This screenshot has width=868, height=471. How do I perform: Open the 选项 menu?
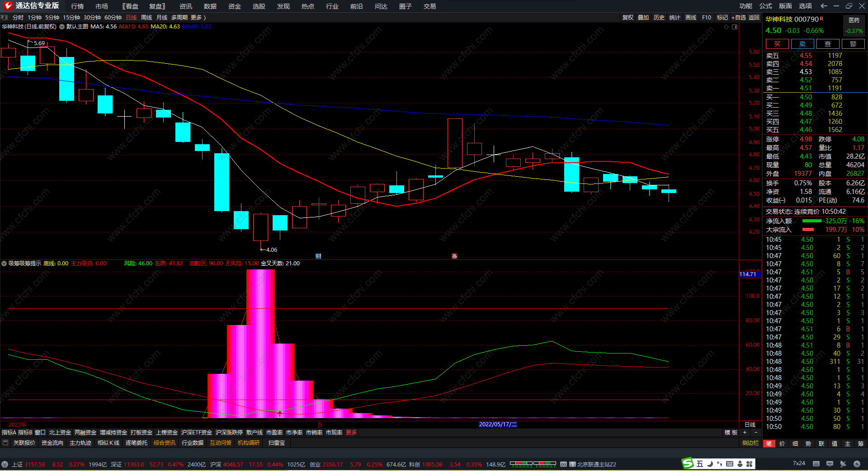pyautogui.click(x=806, y=6)
